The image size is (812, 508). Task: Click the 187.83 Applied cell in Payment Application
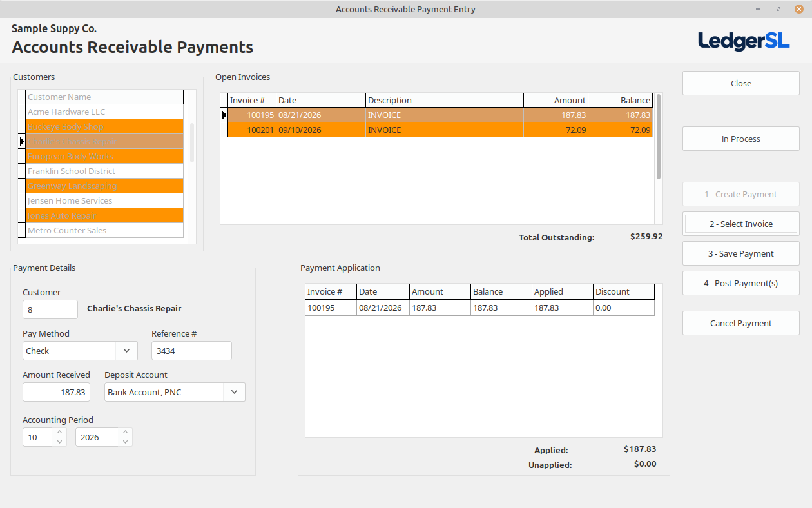click(x=563, y=308)
